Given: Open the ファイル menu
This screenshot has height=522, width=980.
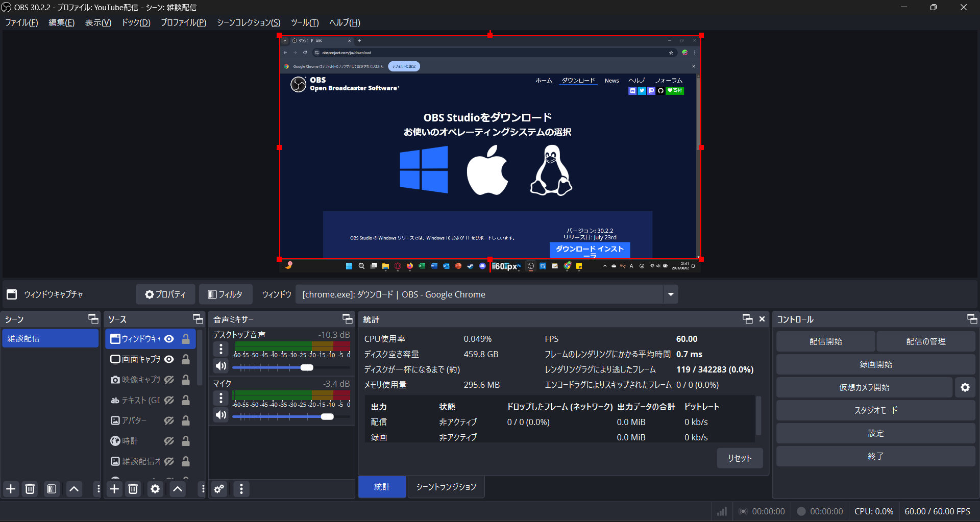Looking at the screenshot, I should 21,22.
